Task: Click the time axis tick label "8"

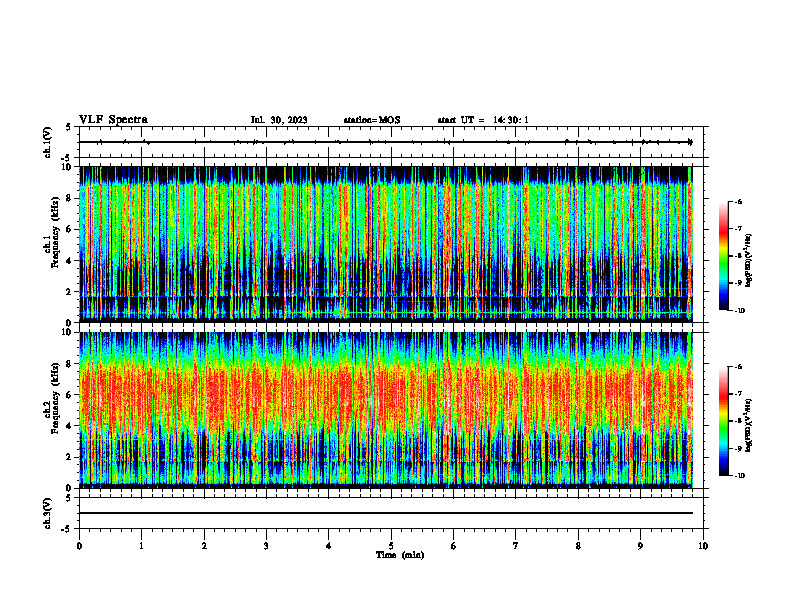Action: [578, 546]
